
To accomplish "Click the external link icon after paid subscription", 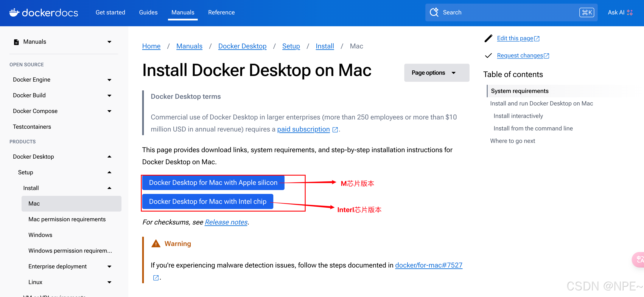I will coord(335,130).
